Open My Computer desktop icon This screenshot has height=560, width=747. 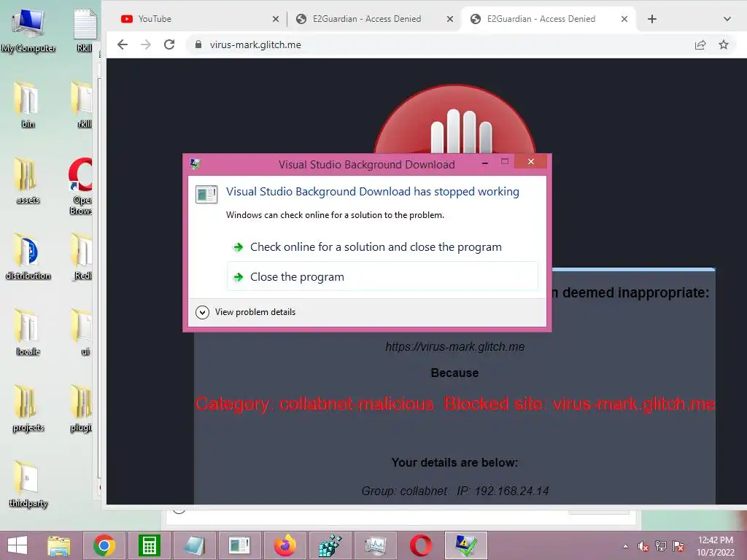point(28,29)
